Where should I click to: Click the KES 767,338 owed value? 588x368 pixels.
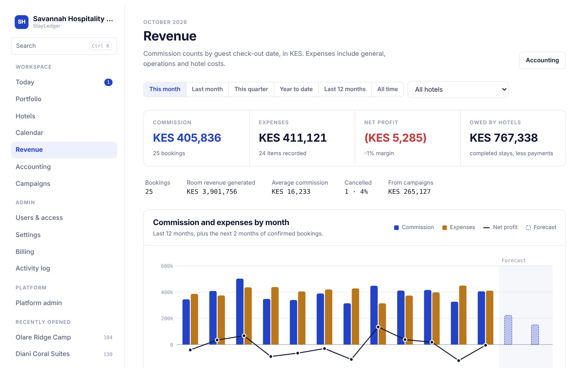(x=503, y=138)
